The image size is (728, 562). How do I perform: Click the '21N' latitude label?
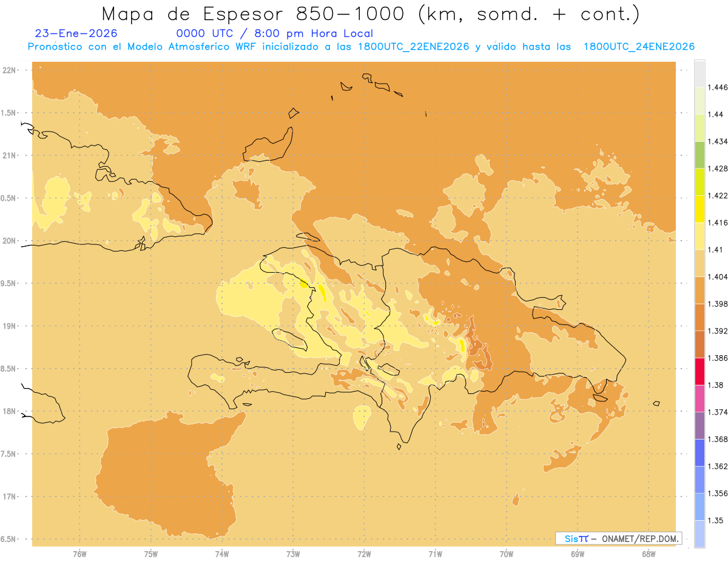10,155
